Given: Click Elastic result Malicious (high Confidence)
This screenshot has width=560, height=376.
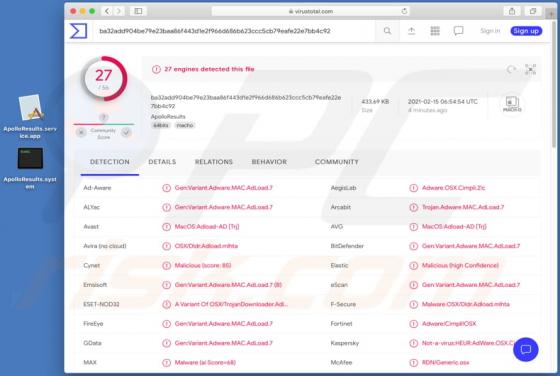Looking at the screenshot, I should tap(460, 265).
